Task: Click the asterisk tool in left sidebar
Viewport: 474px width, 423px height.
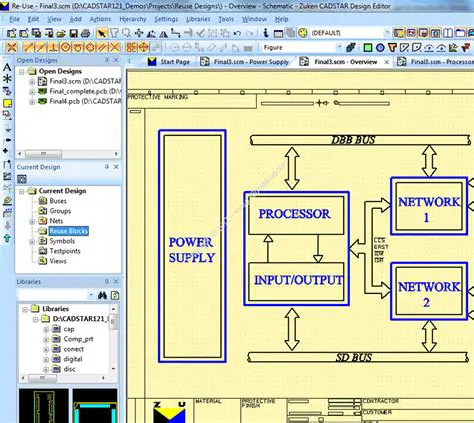Action: (7, 79)
